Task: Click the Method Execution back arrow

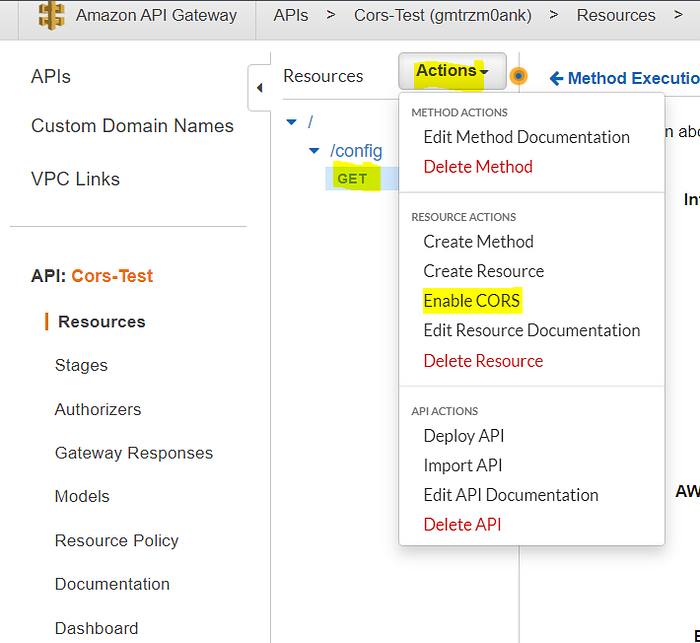Action: tap(557, 78)
